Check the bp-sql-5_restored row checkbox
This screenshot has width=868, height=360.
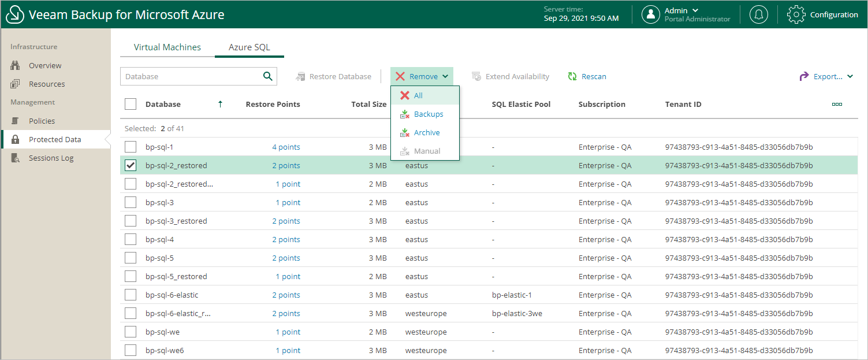pos(131,276)
